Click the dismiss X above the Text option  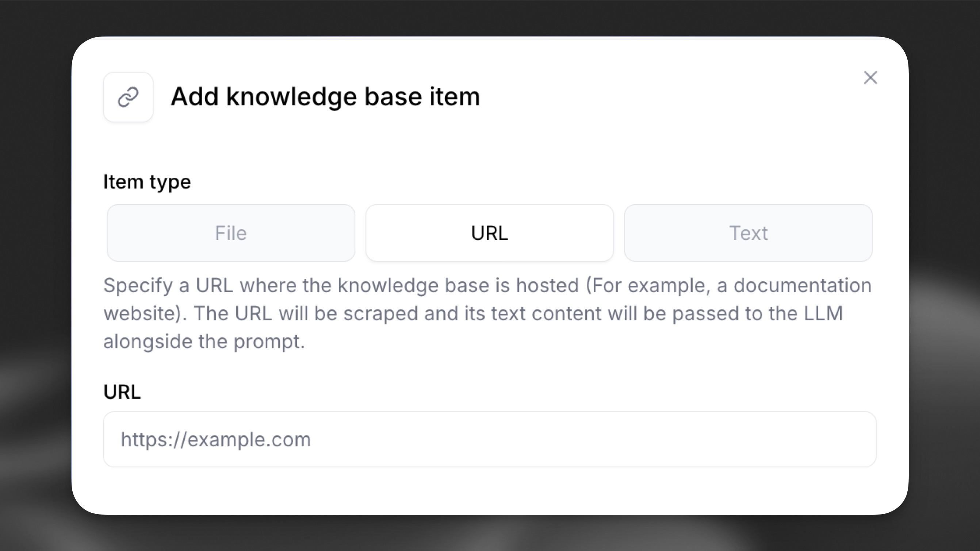pyautogui.click(x=870, y=78)
